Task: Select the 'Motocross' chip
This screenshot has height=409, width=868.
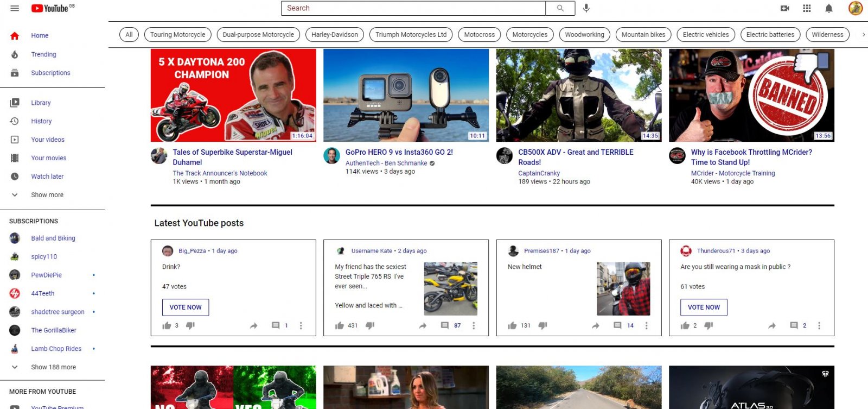Action: 480,35
